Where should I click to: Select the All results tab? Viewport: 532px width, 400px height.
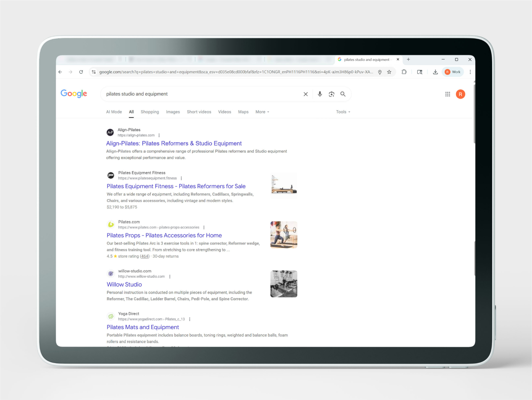tap(131, 112)
